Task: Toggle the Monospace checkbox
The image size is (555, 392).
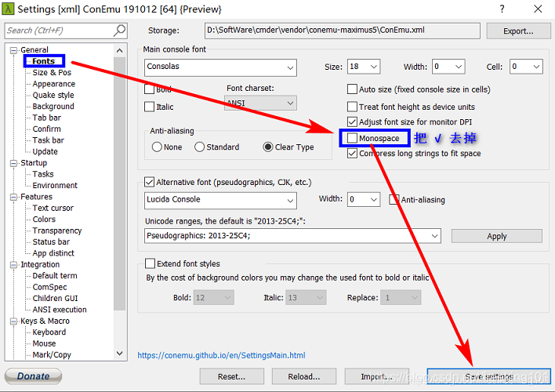Action: coord(352,138)
